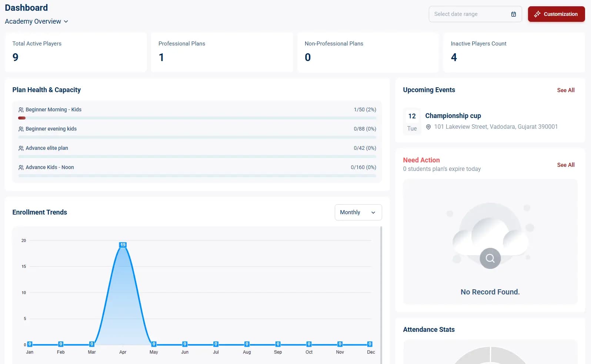This screenshot has height=364, width=591.
Task: Click the Beginner Morning - Kids progress bar
Action: click(x=197, y=118)
